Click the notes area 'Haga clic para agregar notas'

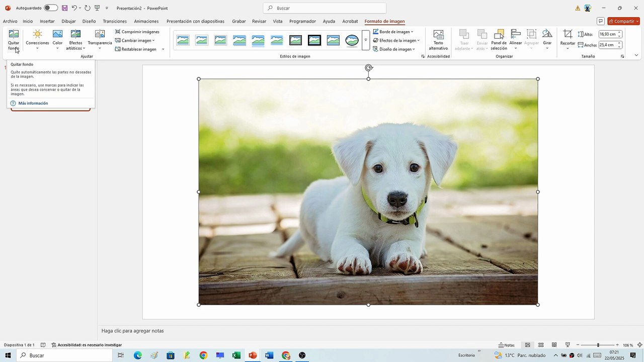point(133,331)
